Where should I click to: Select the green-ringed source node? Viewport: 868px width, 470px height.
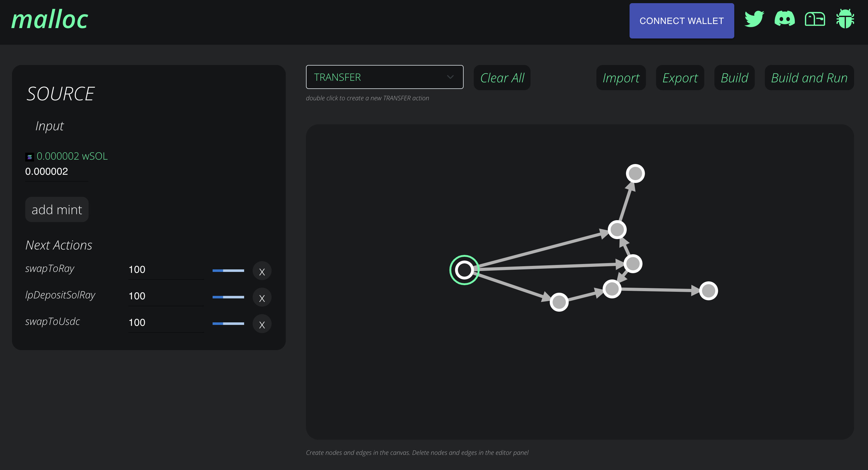pos(464,270)
